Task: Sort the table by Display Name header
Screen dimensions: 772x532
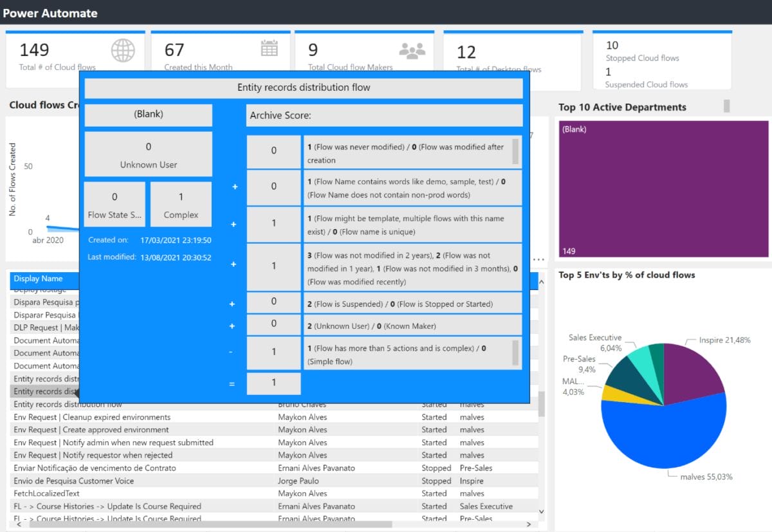Action: click(x=39, y=279)
